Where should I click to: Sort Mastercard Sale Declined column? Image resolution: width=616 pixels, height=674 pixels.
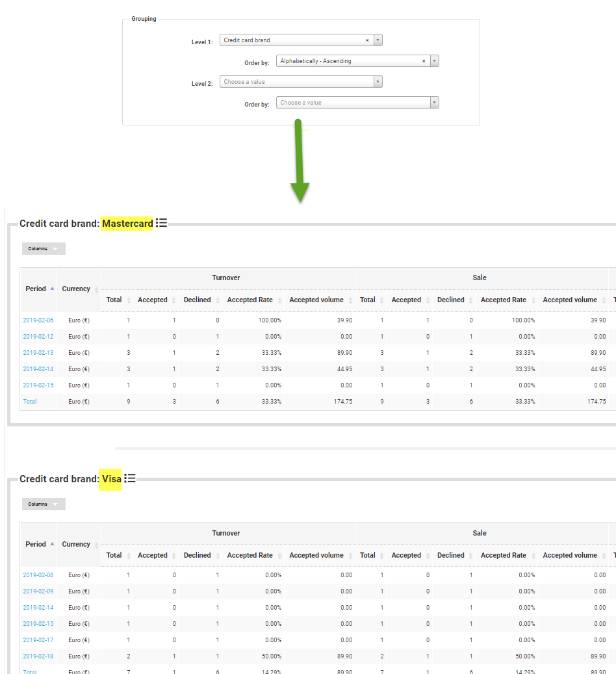454,300
